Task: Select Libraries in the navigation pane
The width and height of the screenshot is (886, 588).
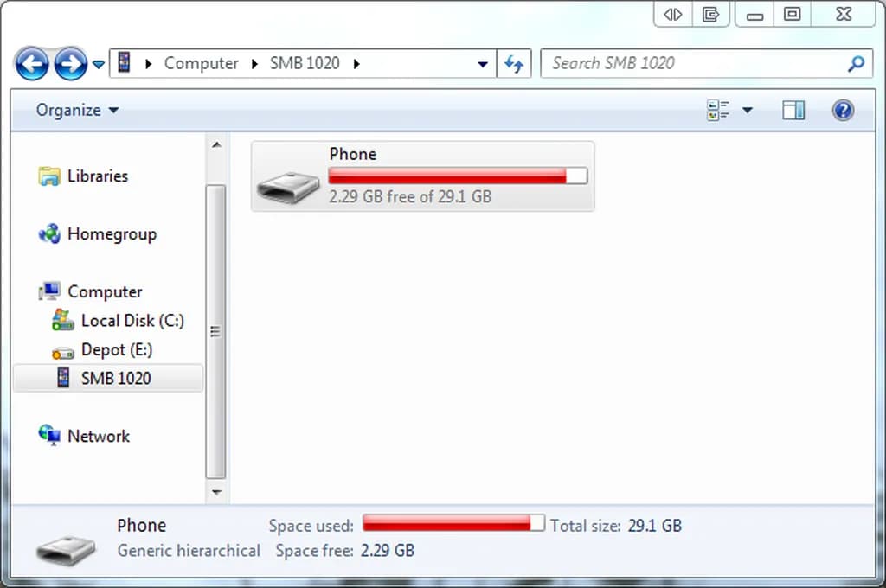Action: 97,176
